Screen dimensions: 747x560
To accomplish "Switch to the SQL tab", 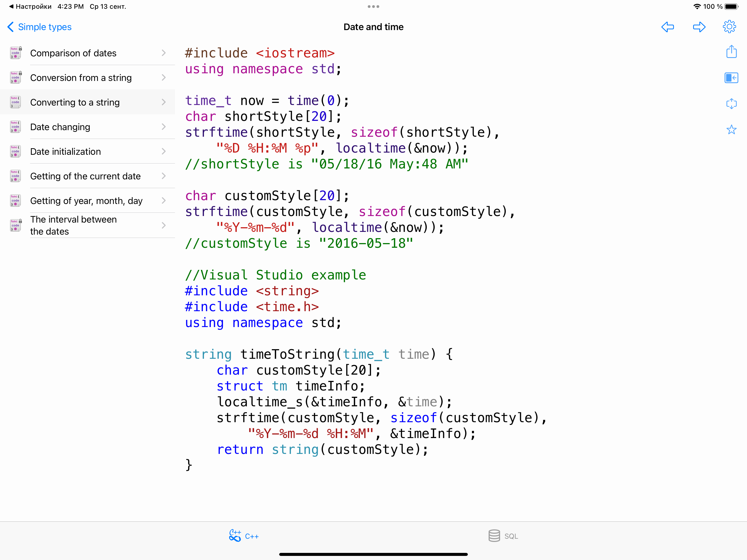I will point(503,536).
